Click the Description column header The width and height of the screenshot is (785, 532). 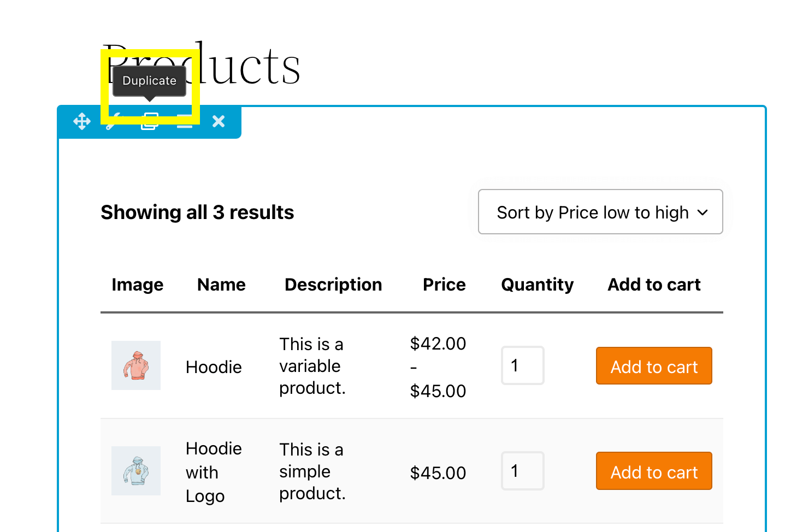click(x=333, y=285)
